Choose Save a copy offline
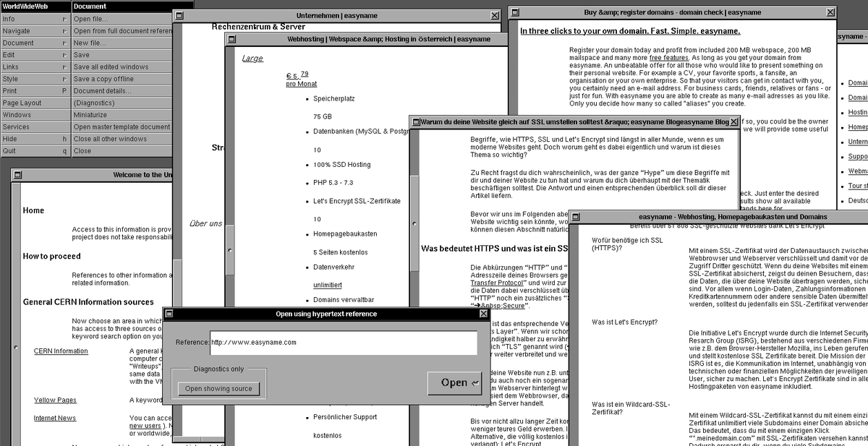 pyautogui.click(x=122, y=79)
